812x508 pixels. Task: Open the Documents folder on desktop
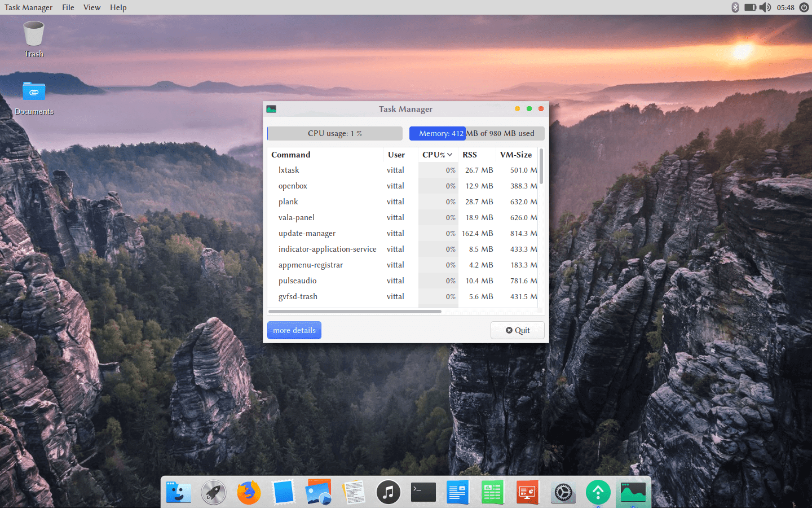coord(34,98)
